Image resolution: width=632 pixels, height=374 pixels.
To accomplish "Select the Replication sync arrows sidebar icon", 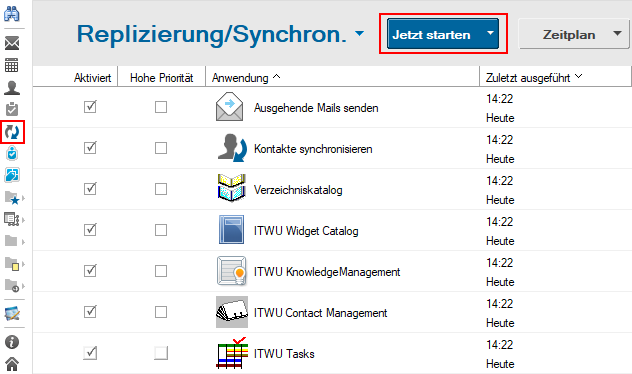I will pyautogui.click(x=12, y=132).
